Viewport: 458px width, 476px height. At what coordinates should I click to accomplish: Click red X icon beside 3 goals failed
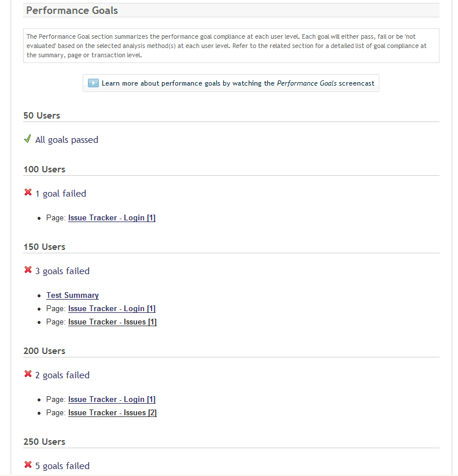coord(28,270)
